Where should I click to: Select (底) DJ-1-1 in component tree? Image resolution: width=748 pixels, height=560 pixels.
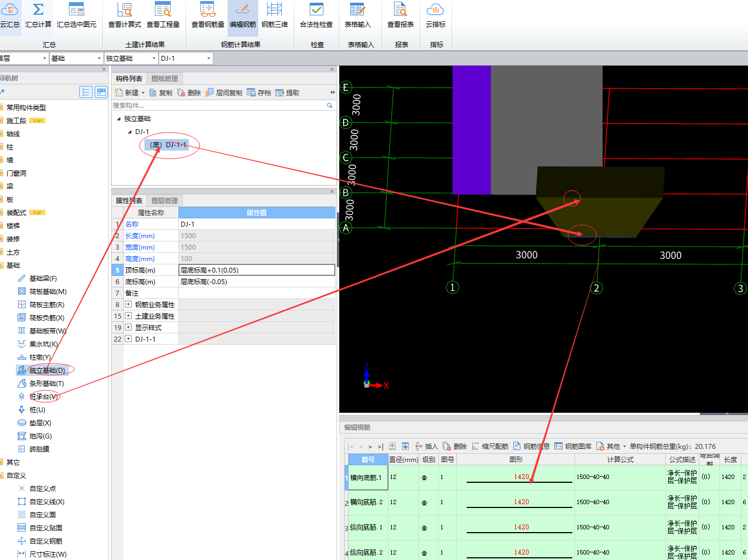(167, 145)
